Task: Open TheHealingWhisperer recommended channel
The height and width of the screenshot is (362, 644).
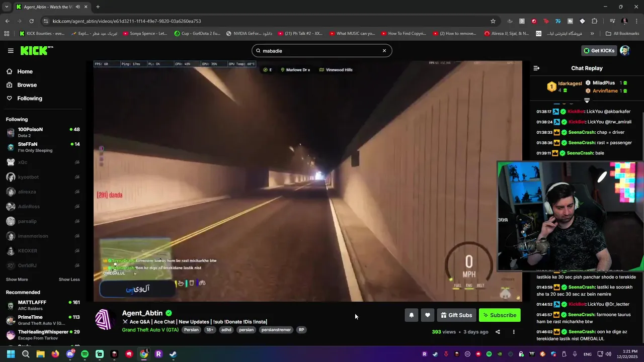Action: [x=43, y=334]
